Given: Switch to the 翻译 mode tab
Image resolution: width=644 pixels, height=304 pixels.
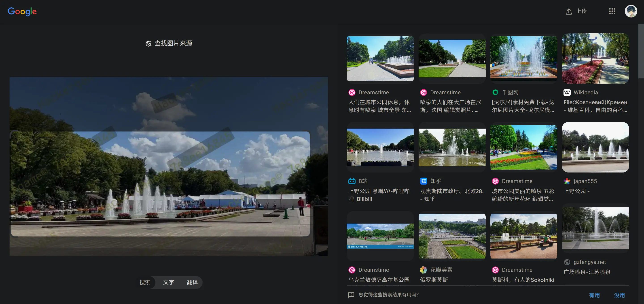Looking at the screenshot, I should pos(192,282).
